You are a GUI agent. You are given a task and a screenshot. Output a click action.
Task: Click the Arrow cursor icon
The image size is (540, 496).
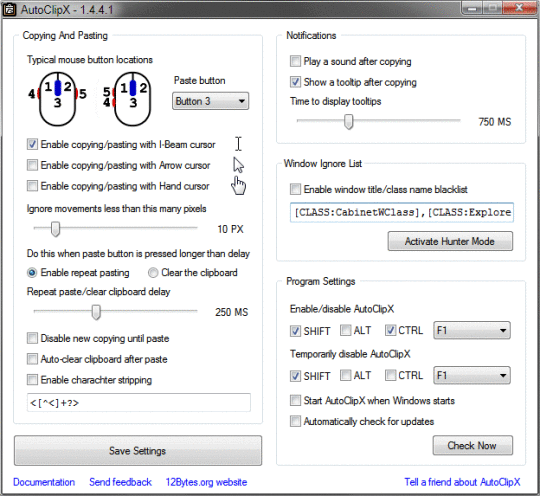[x=238, y=165]
